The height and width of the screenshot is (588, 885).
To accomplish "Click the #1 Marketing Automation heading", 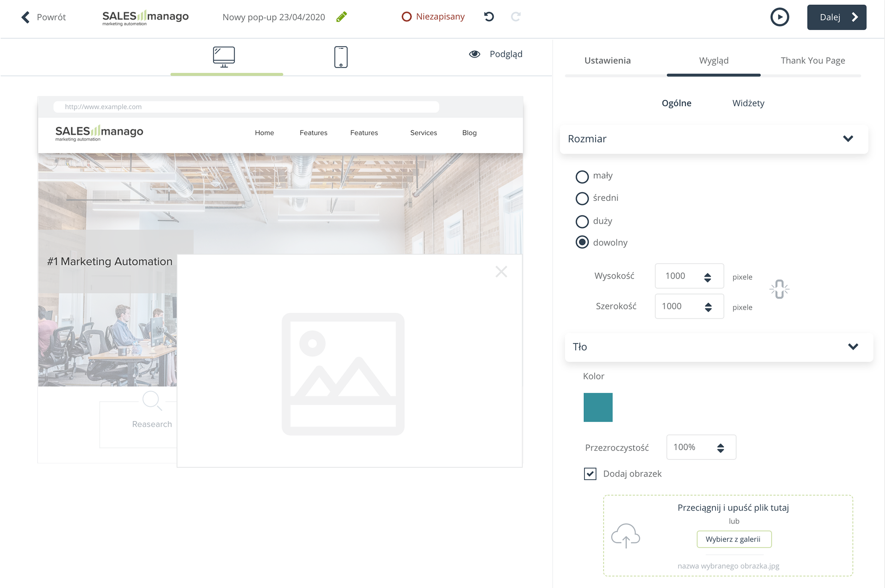I will point(110,261).
